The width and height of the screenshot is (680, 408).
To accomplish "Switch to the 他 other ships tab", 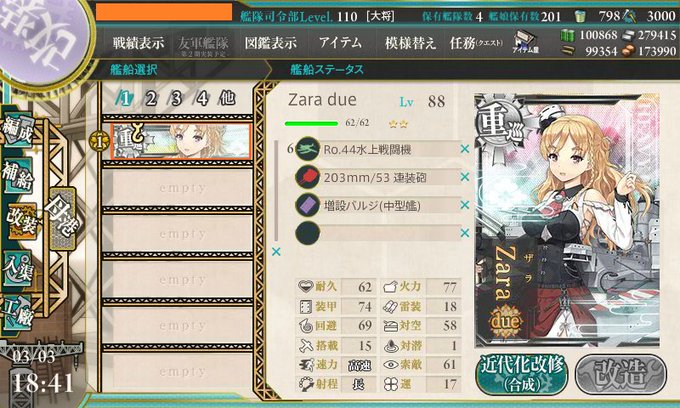I will [x=227, y=98].
